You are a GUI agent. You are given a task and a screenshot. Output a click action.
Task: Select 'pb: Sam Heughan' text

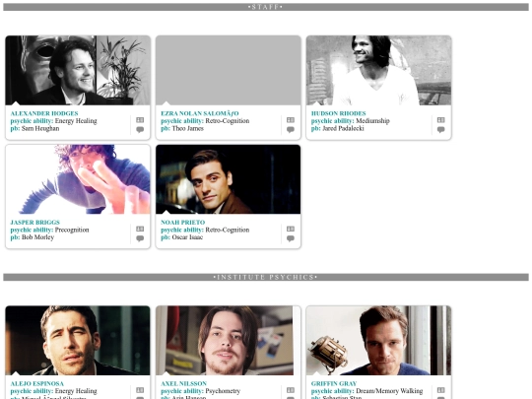tap(34, 129)
